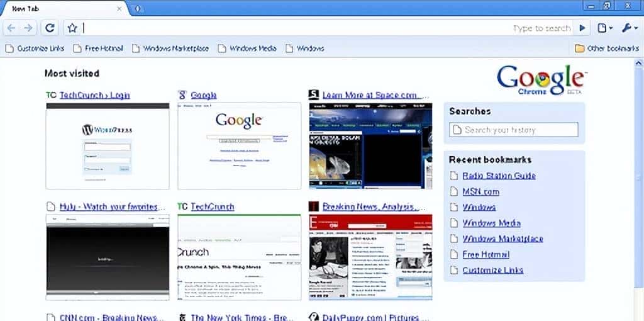Open the wrench settings menu
644x321 pixels.
coord(629,28)
